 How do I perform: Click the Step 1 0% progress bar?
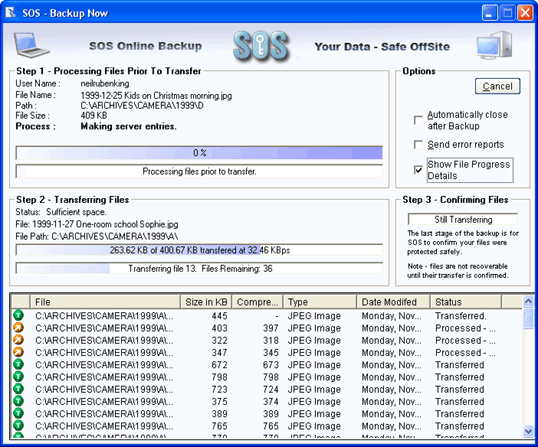(199, 153)
